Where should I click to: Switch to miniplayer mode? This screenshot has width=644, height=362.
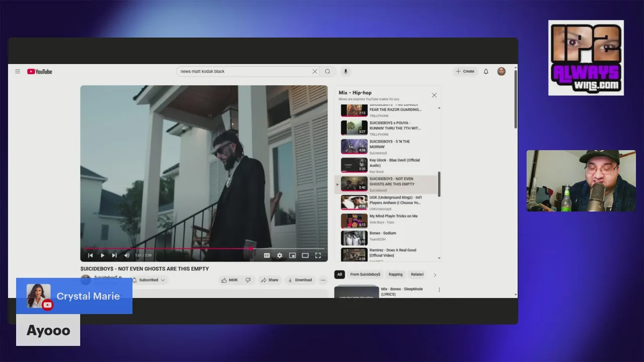click(292, 255)
